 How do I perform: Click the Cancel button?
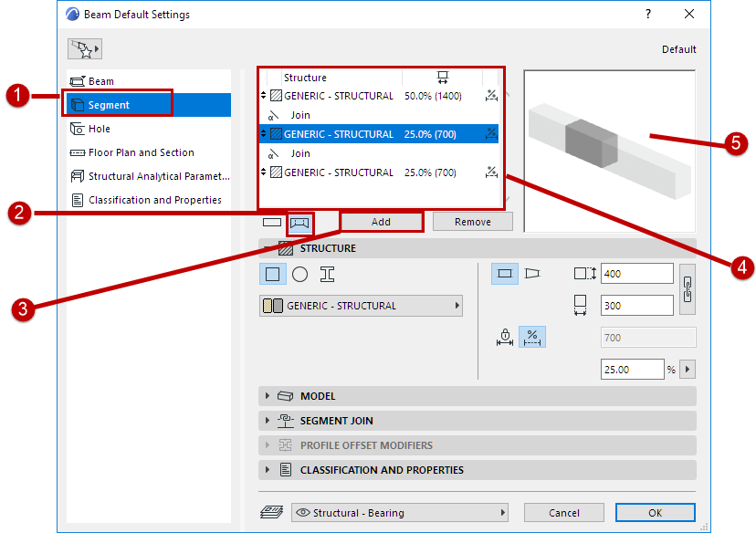[563, 513]
